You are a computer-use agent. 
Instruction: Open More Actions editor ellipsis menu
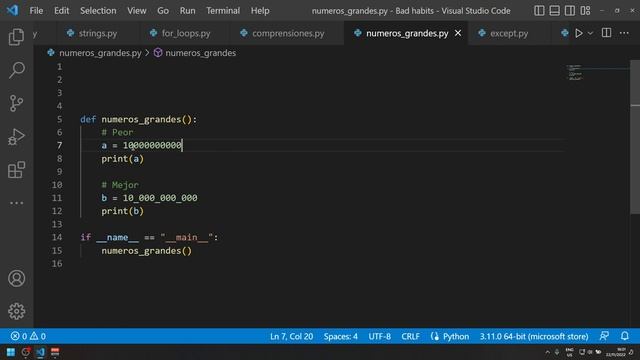[624, 33]
